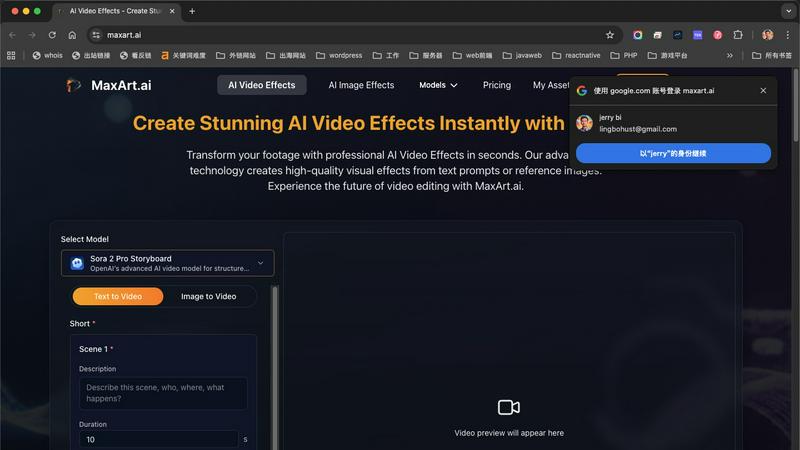Click the page vertical scrollbar
800x450 pixels.
click(795, 106)
